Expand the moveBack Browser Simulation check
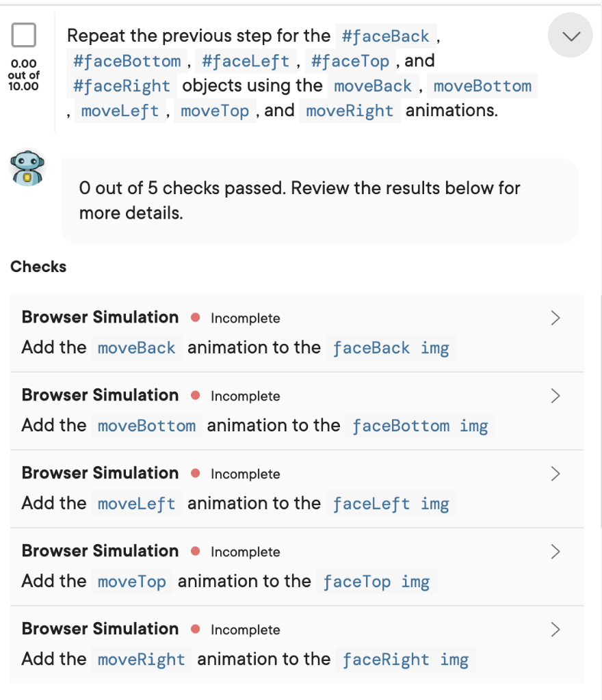 pyautogui.click(x=555, y=317)
